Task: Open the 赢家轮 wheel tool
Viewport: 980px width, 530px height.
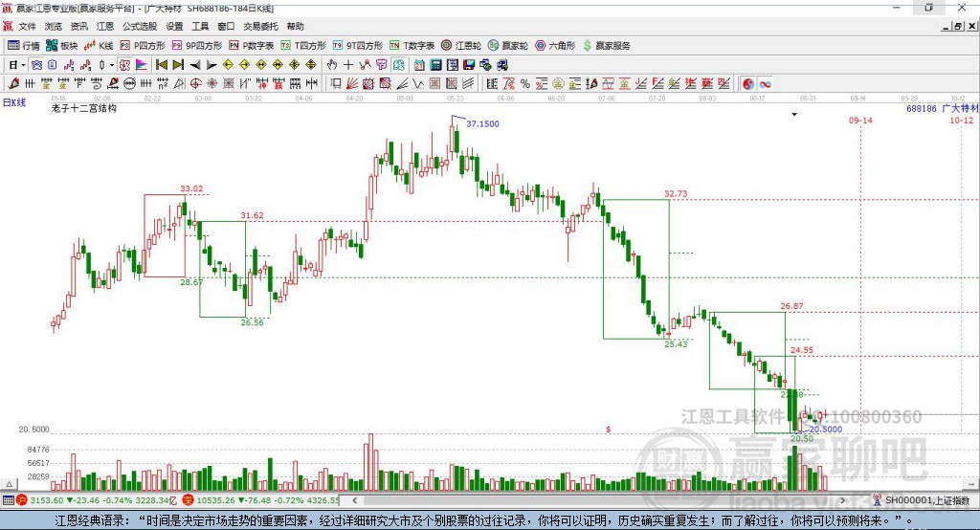Action: pos(508,46)
